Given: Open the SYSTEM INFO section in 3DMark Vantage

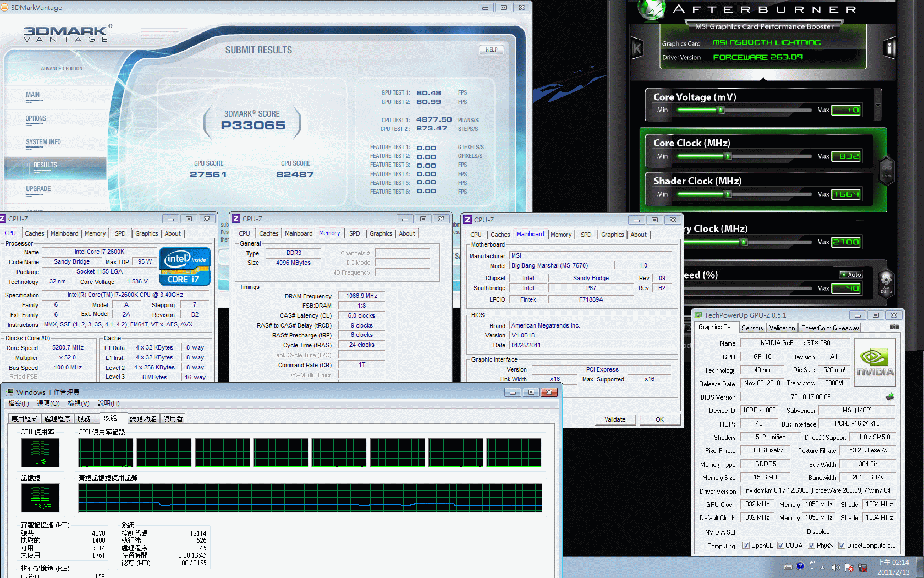Looking at the screenshot, I should [43, 142].
